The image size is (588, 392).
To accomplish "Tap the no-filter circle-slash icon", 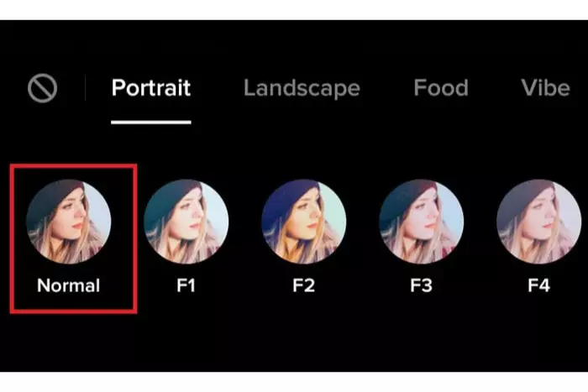I will point(42,88).
